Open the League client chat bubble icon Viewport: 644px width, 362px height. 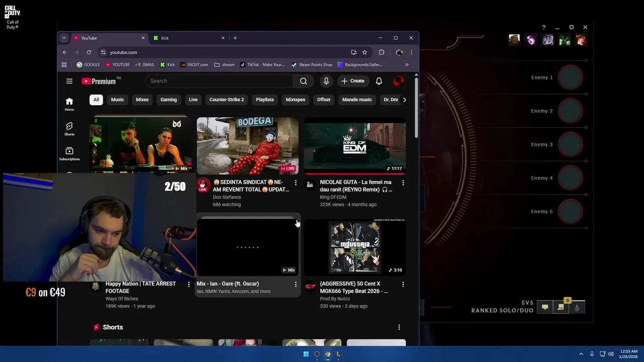click(x=545, y=307)
